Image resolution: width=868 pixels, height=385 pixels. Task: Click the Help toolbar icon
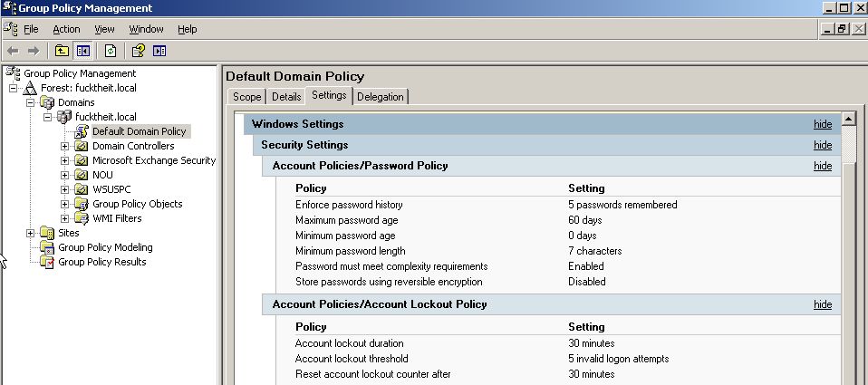138,51
